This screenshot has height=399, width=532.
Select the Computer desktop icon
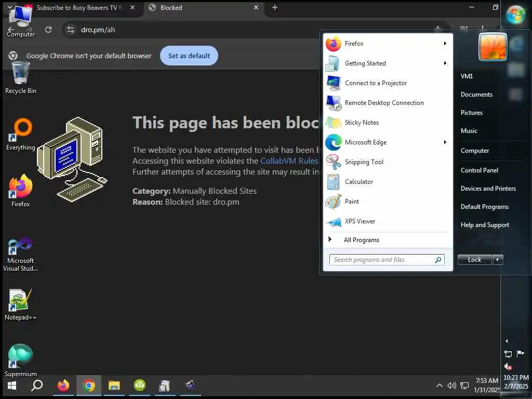(21, 21)
